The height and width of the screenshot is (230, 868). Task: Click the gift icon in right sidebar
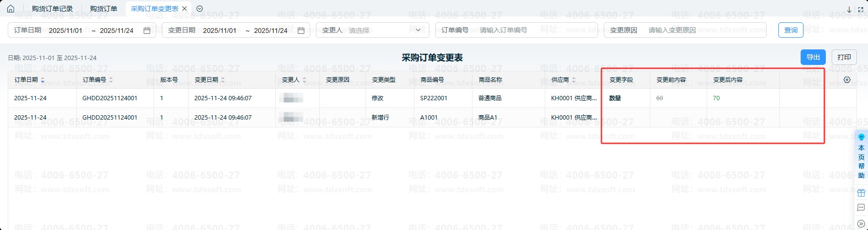tap(861, 193)
